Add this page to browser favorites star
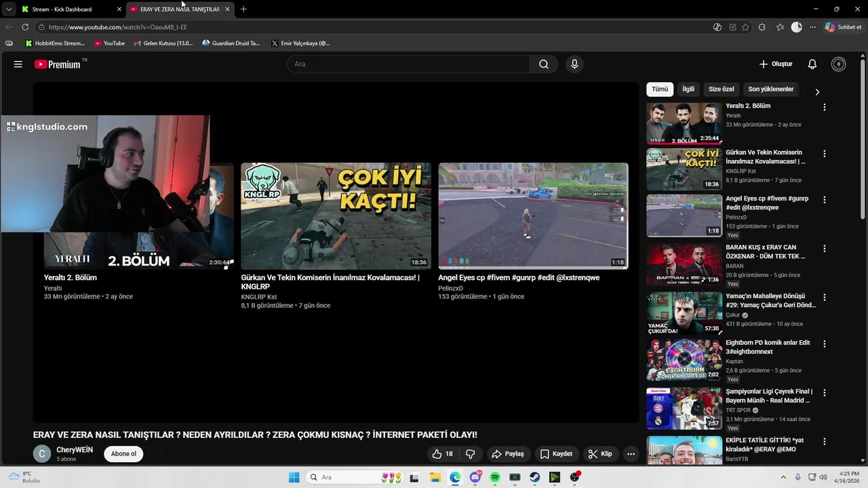This screenshot has width=868, height=488. tap(745, 27)
